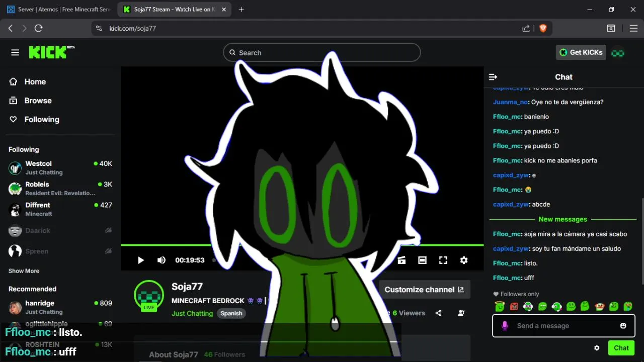Open chat settings gear
Viewport: 644px width, 362px height.
tap(597, 348)
